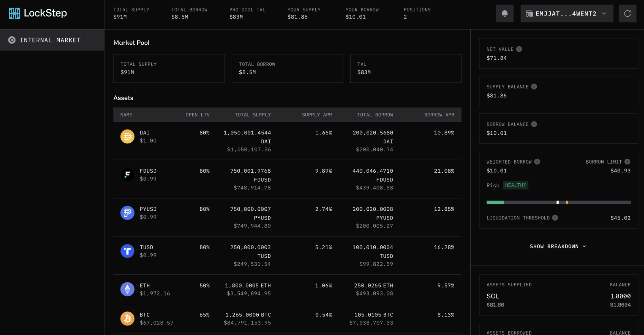The height and width of the screenshot is (335, 644).
Task: Expand Show Breakdown section
Action: click(558, 246)
